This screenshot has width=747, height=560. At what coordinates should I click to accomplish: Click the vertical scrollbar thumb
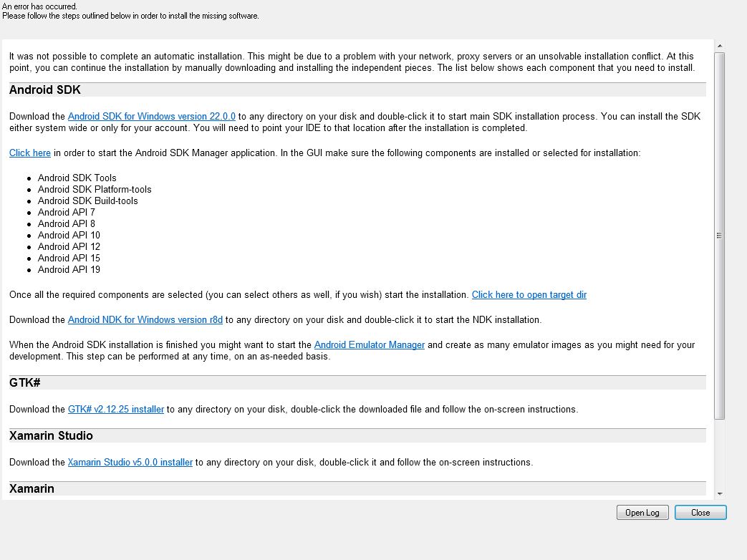tap(720, 235)
